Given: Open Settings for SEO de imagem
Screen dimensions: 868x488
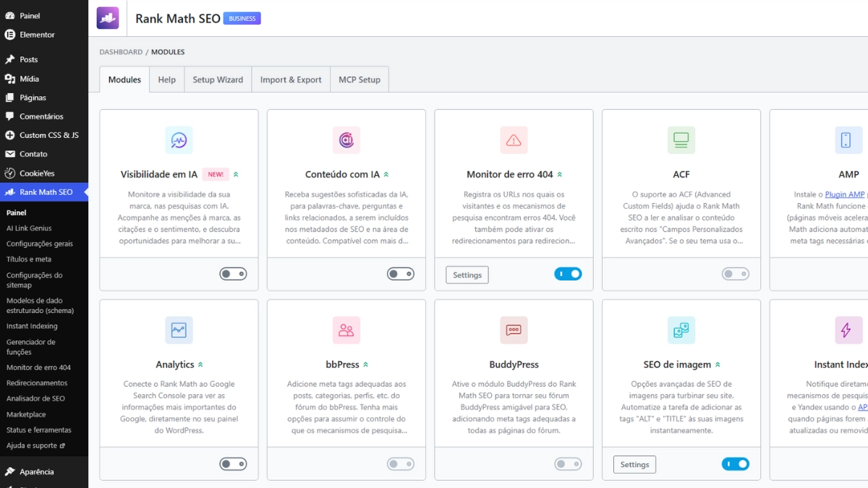Looking at the screenshot, I should tap(634, 465).
